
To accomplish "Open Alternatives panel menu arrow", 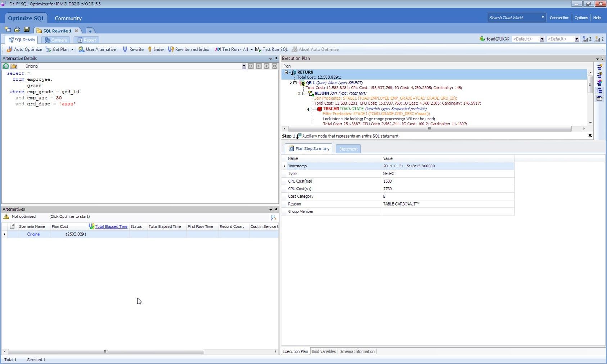I will coord(271,209).
